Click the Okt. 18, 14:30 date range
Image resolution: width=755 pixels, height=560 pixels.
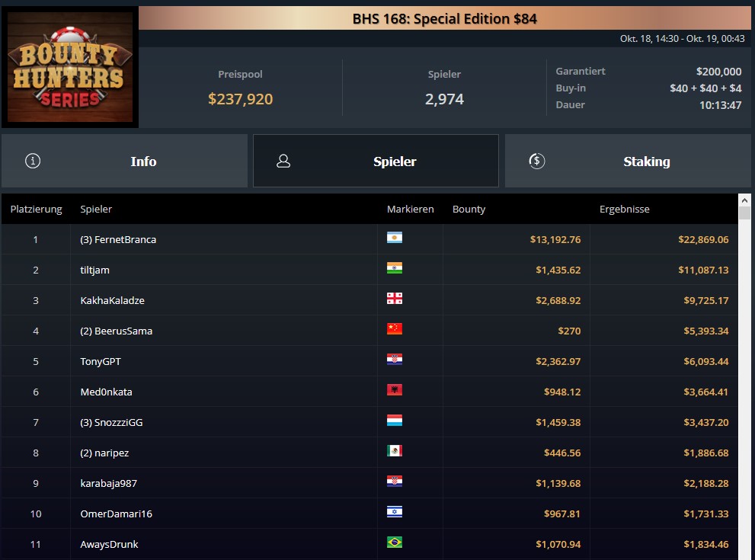pos(683,39)
